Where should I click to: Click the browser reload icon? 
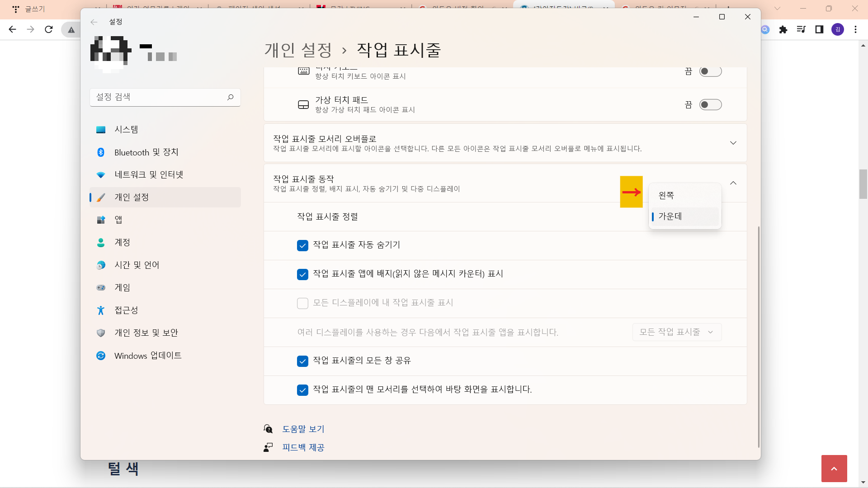click(49, 29)
